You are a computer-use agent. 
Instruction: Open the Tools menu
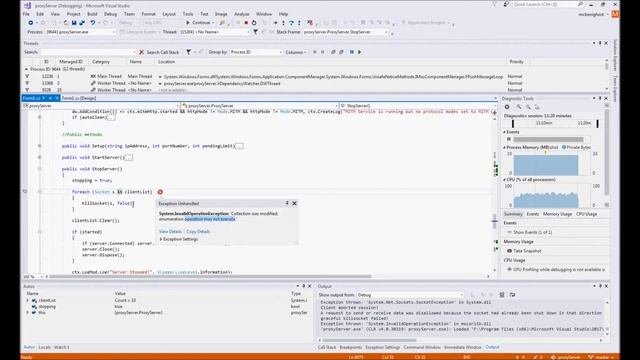click(x=188, y=14)
